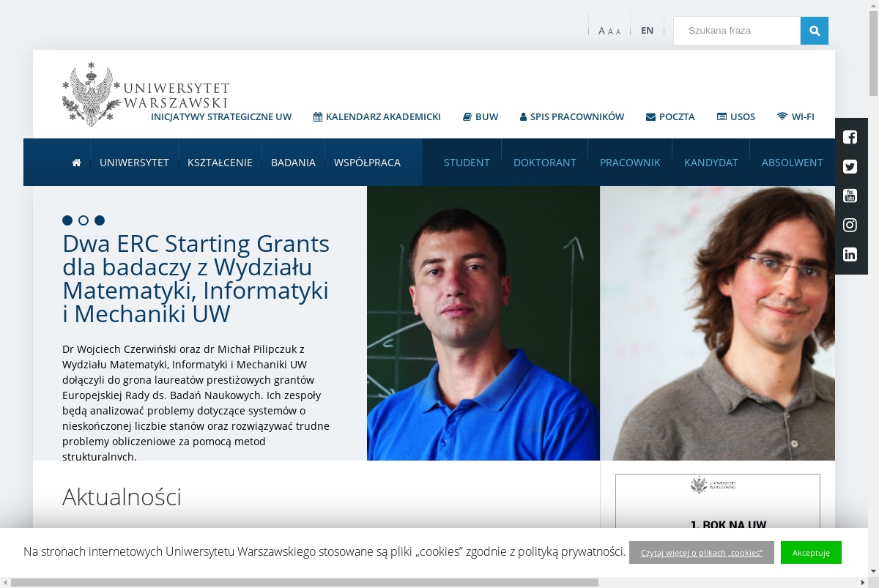Select the second slider dot indicator
This screenshot has height=588, width=879.
pos(84,220)
